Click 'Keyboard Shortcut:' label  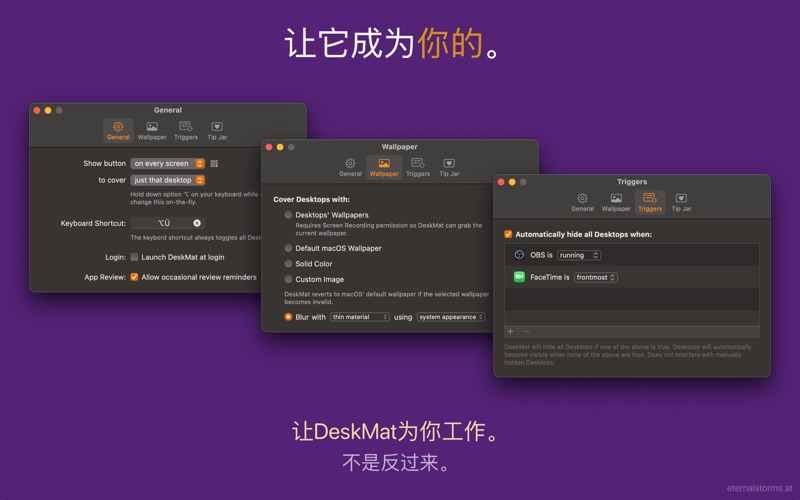click(x=93, y=223)
